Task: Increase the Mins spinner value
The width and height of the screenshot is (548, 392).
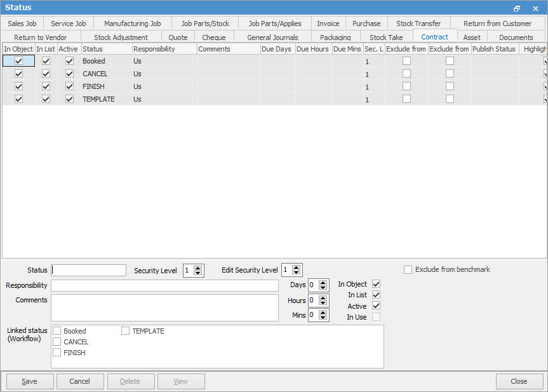Action: (323, 312)
